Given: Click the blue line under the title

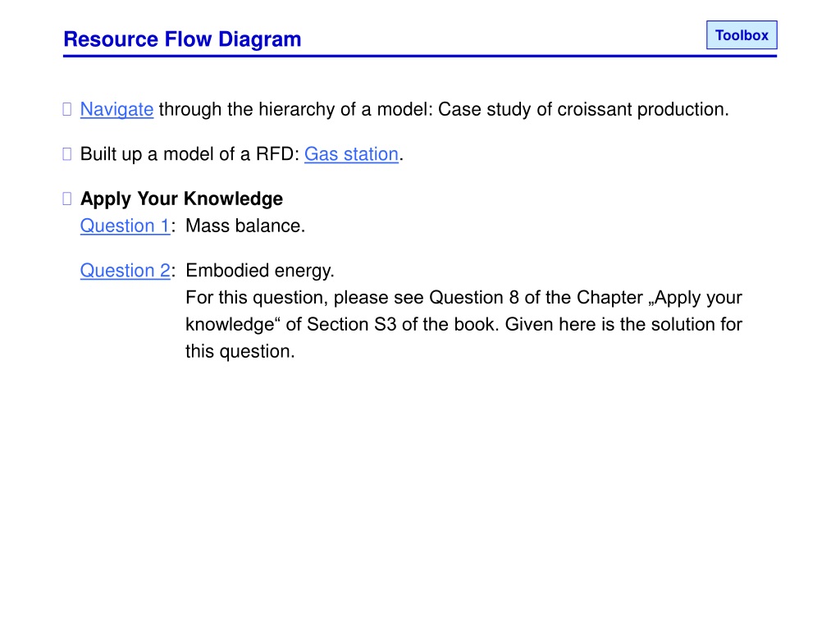Looking at the screenshot, I should (420, 56).
